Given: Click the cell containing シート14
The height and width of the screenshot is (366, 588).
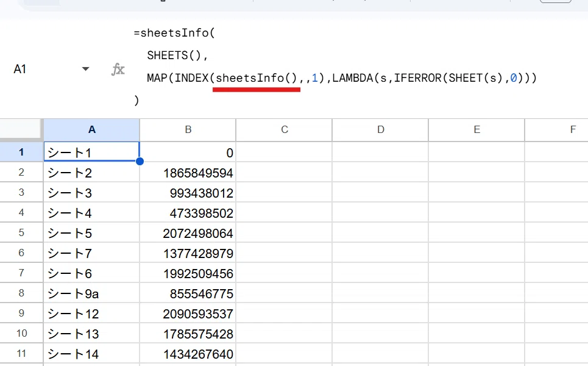Looking at the screenshot, I should [x=91, y=353].
